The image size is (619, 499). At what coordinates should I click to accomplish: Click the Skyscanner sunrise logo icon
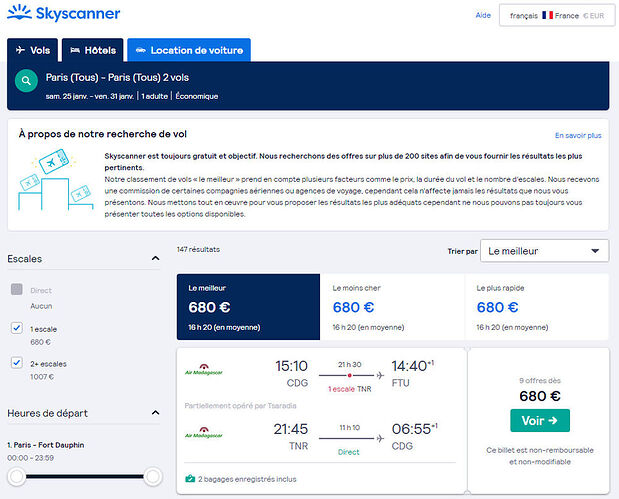[x=19, y=12]
